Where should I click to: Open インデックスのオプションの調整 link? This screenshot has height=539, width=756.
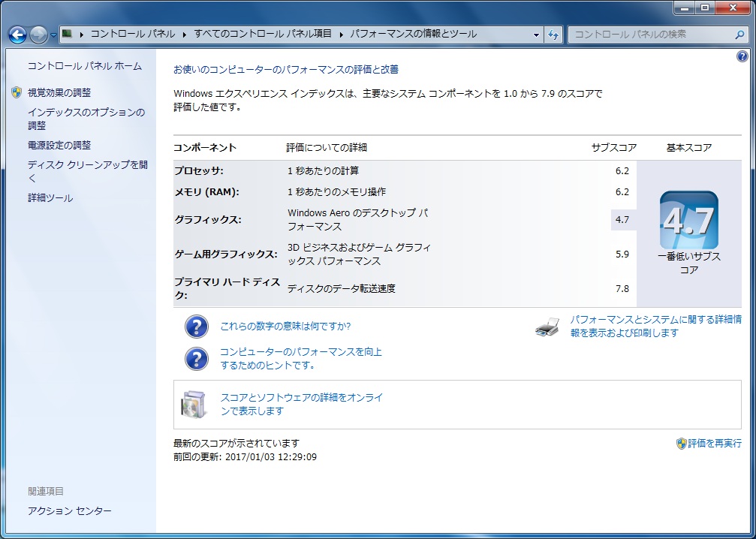point(86,119)
